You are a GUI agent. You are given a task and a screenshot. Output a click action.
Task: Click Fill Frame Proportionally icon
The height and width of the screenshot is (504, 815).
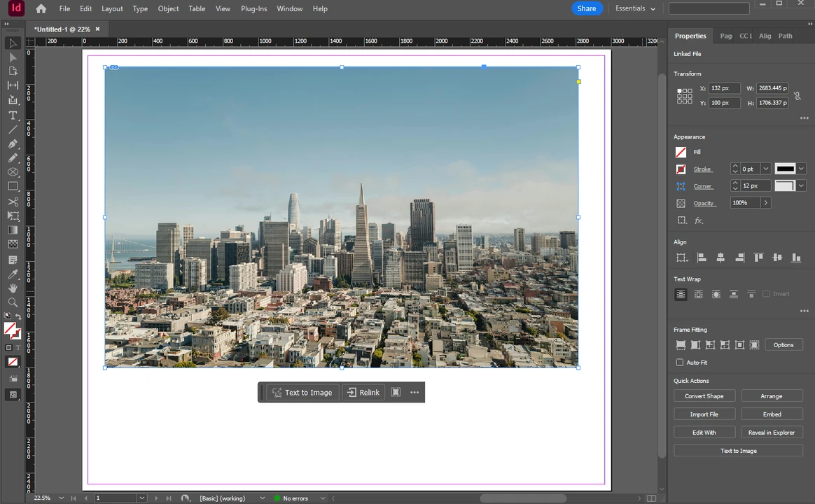tap(681, 345)
